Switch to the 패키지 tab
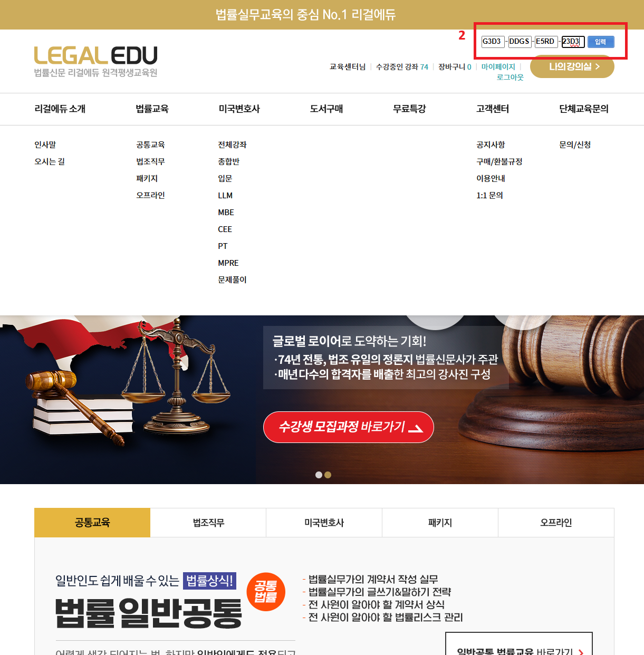The width and height of the screenshot is (644, 655). [440, 523]
